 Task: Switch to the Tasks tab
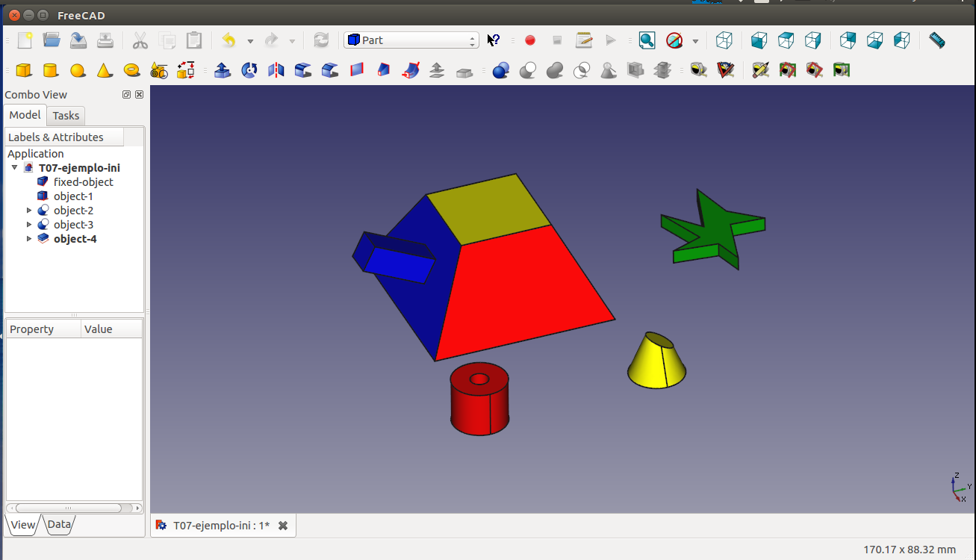(x=66, y=116)
